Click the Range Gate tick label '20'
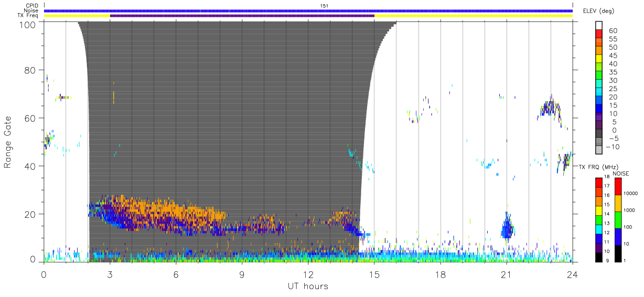 (x=31, y=214)
